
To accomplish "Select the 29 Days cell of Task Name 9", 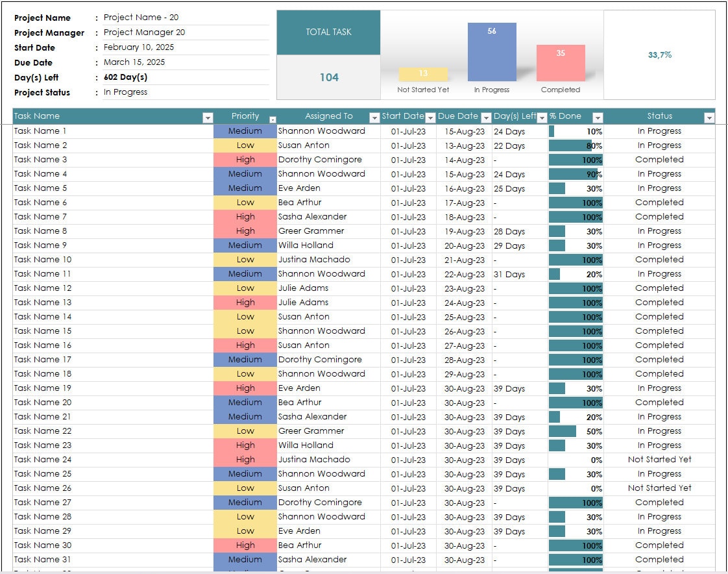I will tap(520, 246).
